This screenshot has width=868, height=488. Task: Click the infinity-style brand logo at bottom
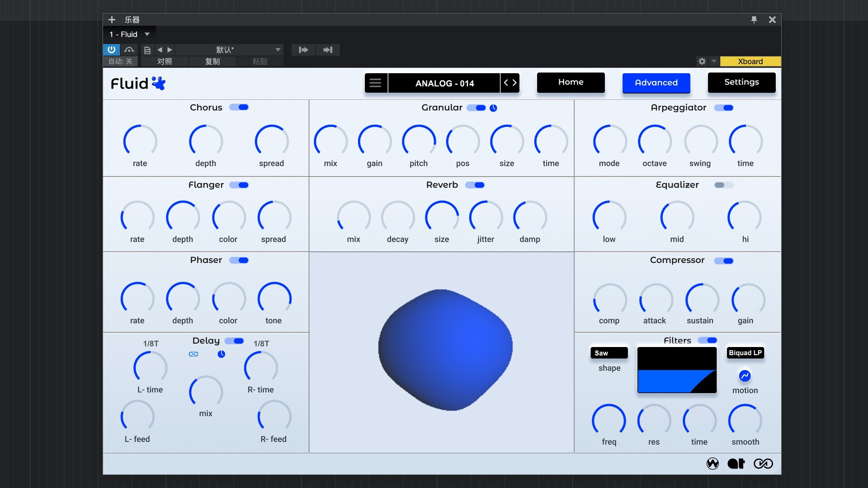(x=763, y=464)
